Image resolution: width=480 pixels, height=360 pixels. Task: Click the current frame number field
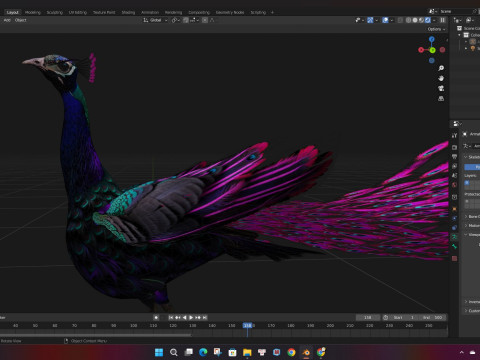pos(368,318)
